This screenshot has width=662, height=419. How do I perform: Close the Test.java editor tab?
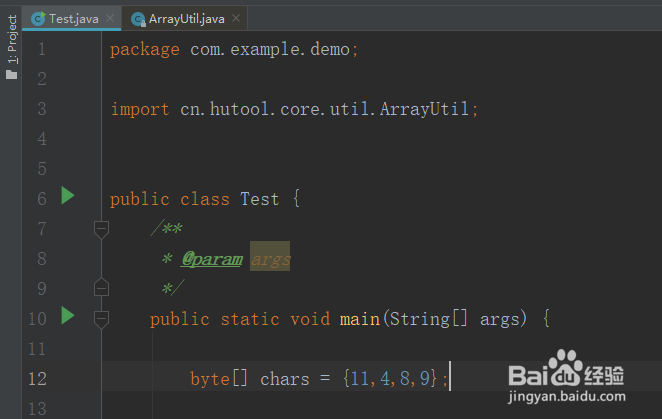pyautogui.click(x=110, y=19)
